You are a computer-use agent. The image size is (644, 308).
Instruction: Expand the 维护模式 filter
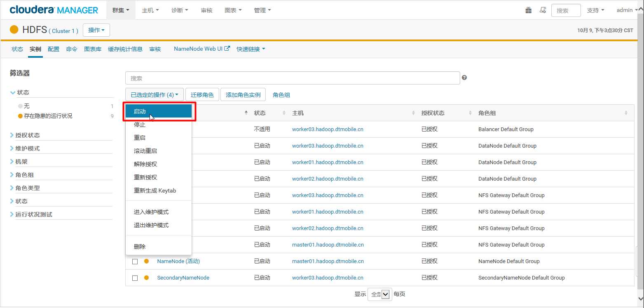coord(25,148)
